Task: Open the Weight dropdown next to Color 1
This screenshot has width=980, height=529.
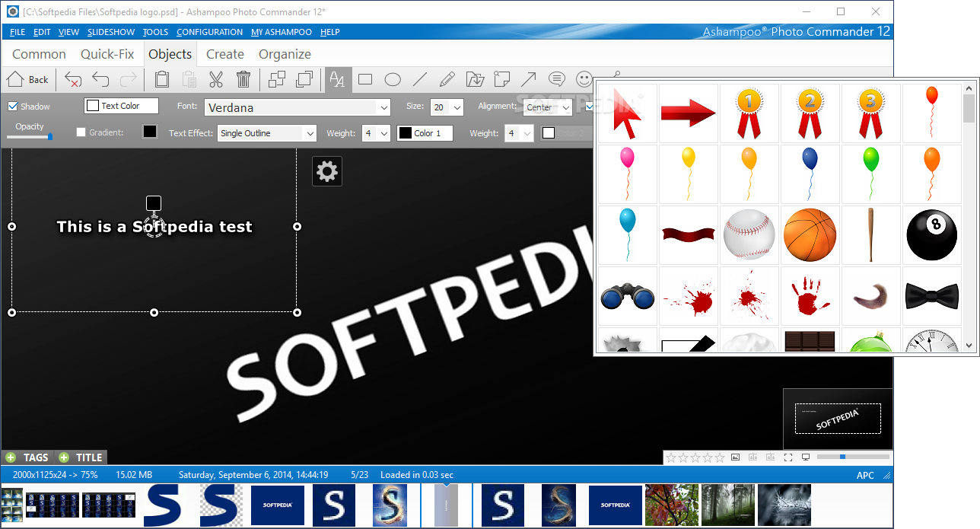Action: coord(376,133)
